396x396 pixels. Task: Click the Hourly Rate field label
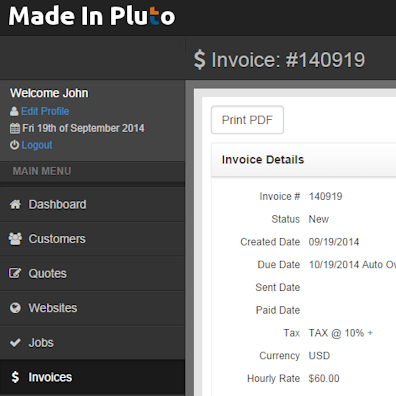[x=273, y=378]
